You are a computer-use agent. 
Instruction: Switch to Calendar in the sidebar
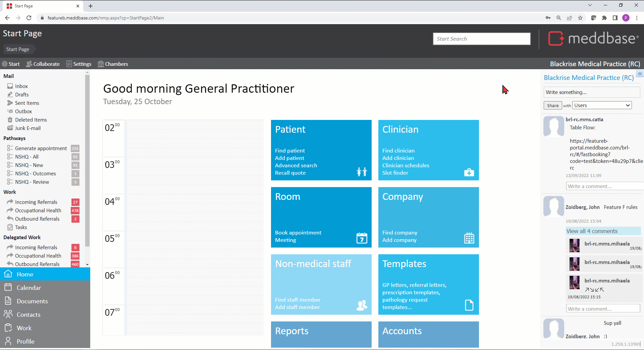[29, 288]
